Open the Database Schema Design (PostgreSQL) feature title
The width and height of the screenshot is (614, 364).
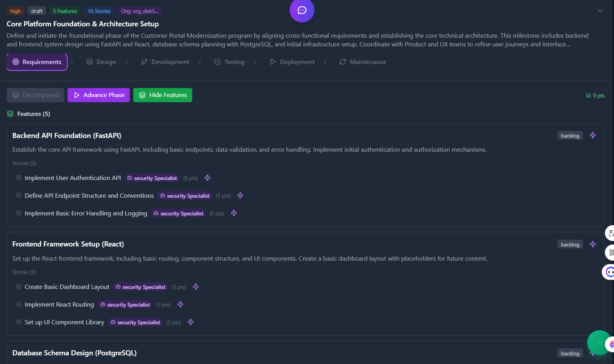pos(74,353)
